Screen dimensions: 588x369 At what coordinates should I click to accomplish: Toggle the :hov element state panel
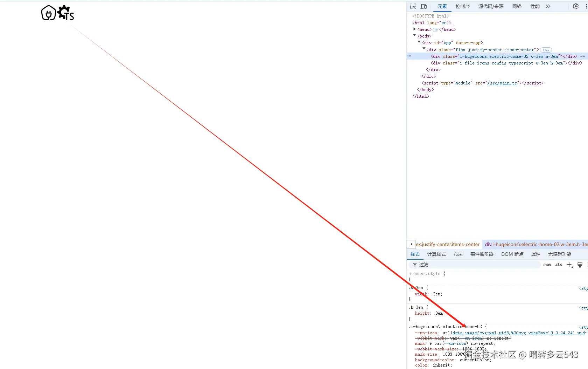coord(547,265)
